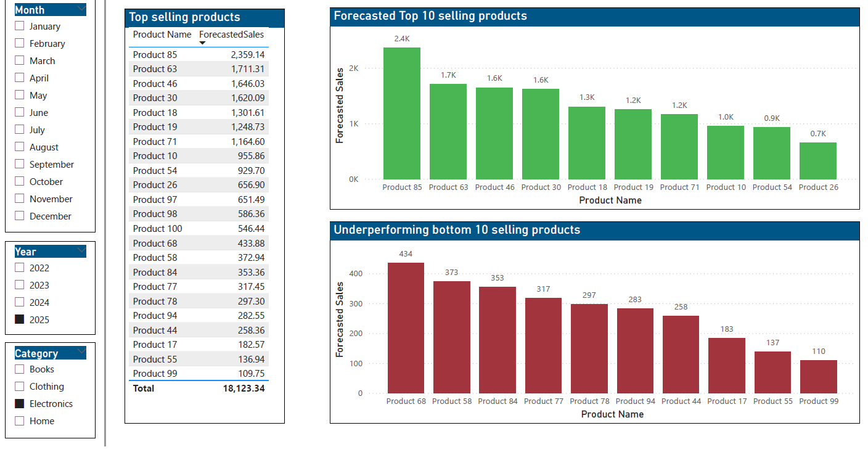Tick the June checkbox
The height and width of the screenshot is (452, 868).
coord(20,112)
